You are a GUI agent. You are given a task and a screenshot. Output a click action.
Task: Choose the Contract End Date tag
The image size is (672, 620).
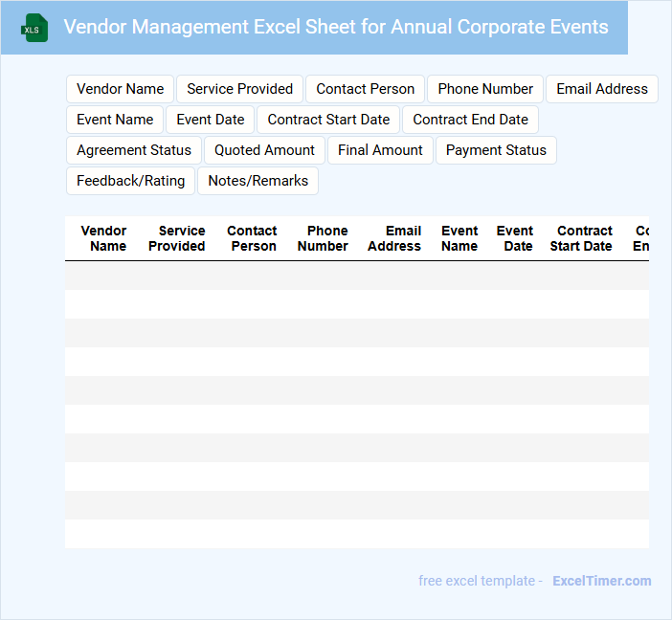pyautogui.click(x=470, y=120)
